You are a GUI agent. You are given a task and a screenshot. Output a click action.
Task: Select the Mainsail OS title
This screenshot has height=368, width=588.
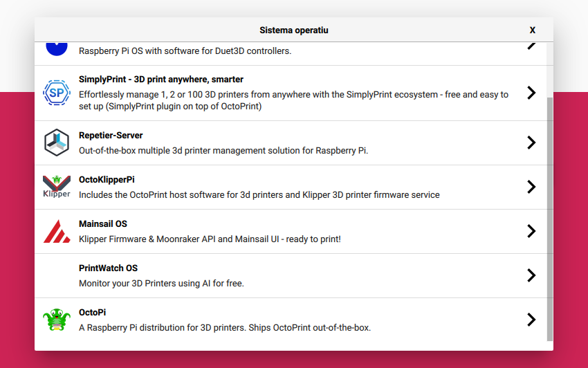[103, 224]
